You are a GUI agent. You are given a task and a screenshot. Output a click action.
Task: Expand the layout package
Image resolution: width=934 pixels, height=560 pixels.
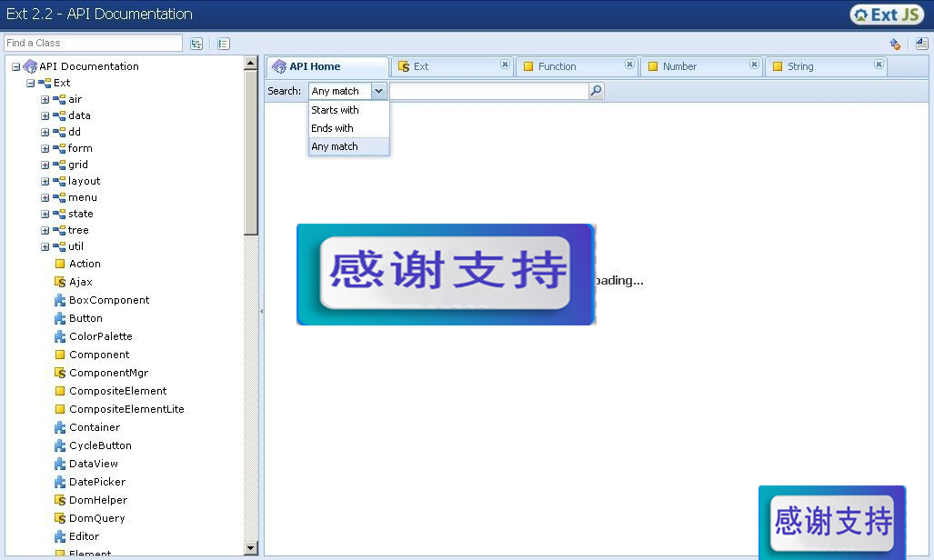tap(45, 181)
